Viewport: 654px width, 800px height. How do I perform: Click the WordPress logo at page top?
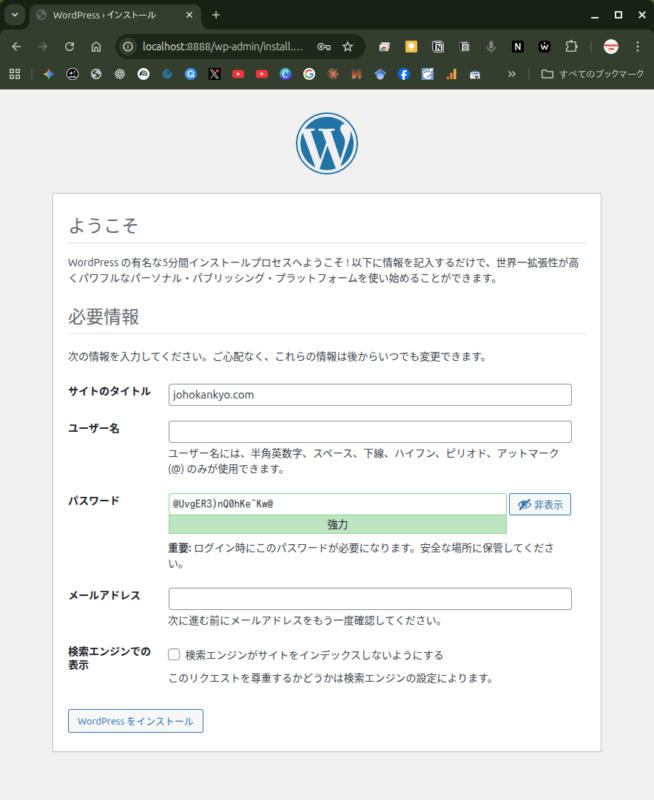[x=326, y=144]
